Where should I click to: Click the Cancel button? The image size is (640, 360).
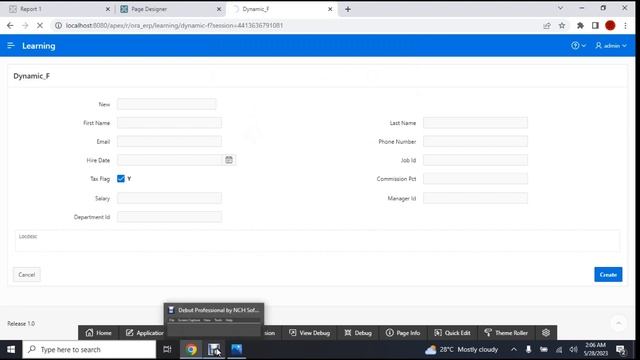tap(27, 275)
